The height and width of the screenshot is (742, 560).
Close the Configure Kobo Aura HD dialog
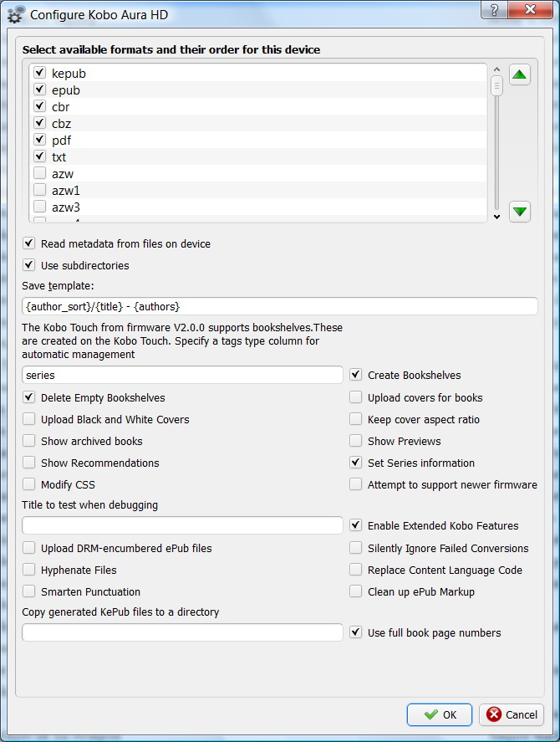point(530,10)
